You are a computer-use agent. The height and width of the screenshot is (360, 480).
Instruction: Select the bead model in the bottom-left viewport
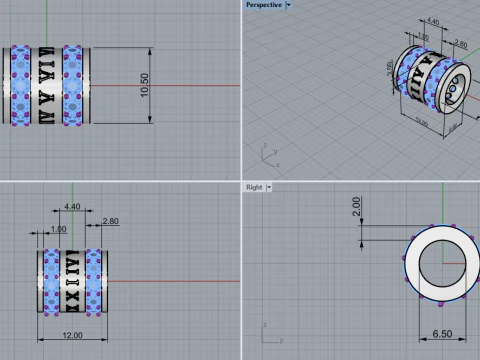pyautogui.click(x=72, y=282)
